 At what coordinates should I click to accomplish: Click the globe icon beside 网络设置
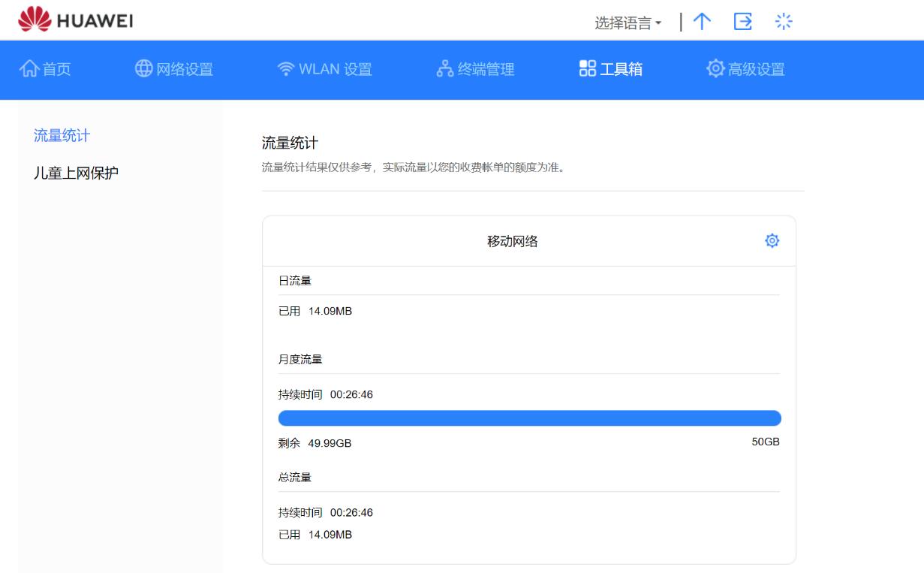point(144,69)
